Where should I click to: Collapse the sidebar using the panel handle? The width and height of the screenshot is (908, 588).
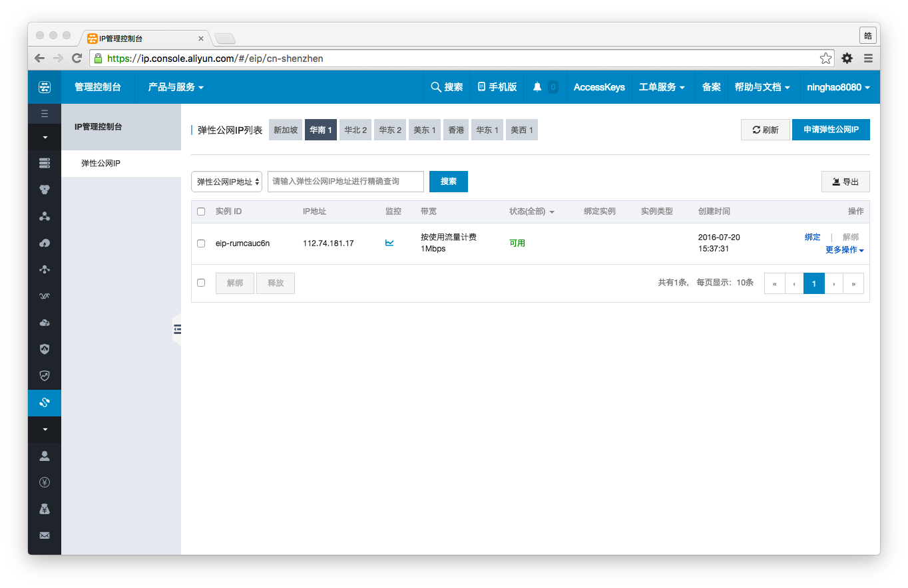pyautogui.click(x=177, y=329)
